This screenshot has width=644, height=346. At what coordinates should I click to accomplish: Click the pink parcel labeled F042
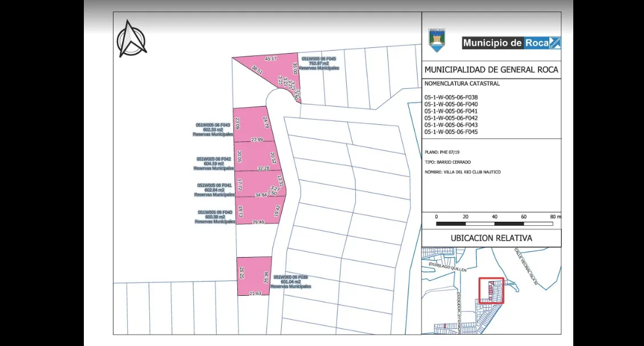click(256, 157)
